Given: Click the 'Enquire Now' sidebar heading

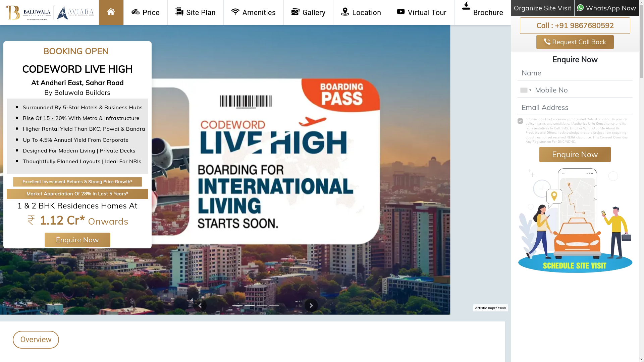Looking at the screenshot, I should 575,60.
